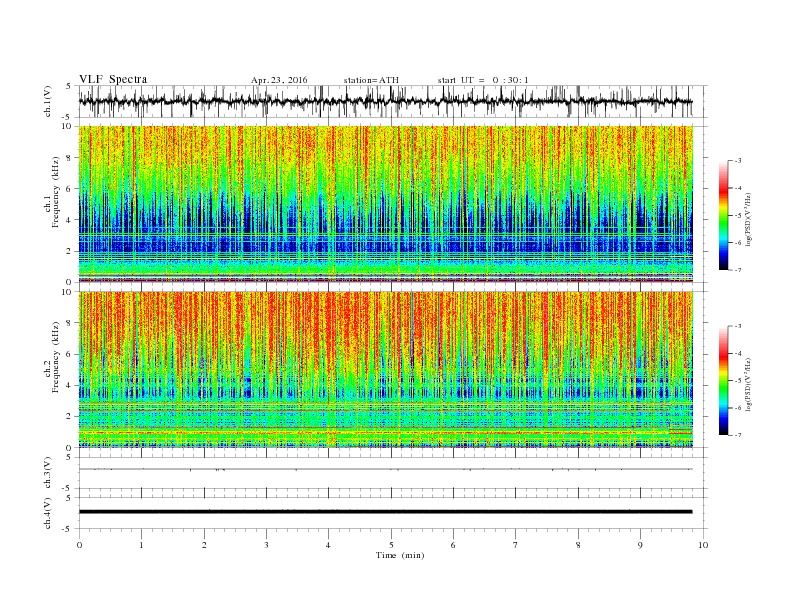Click the ch.3 voltage trace line
Image resolution: width=792 pixels, height=612 pixels.
point(385,469)
